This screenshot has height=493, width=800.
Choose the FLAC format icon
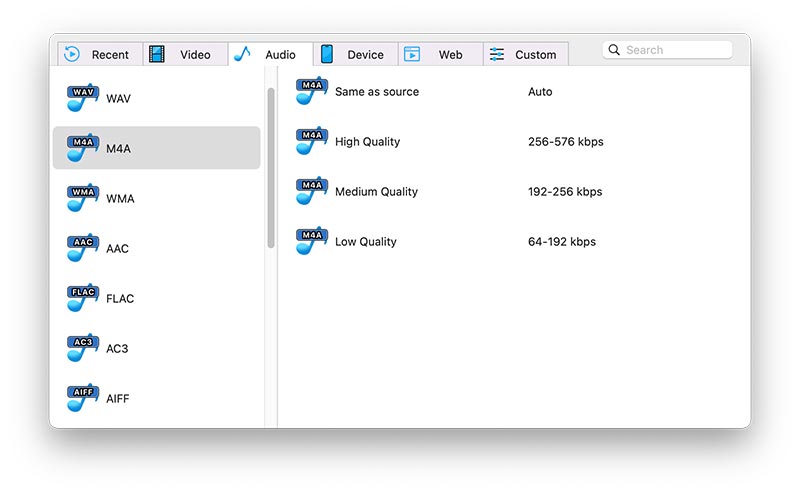(x=83, y=298)
